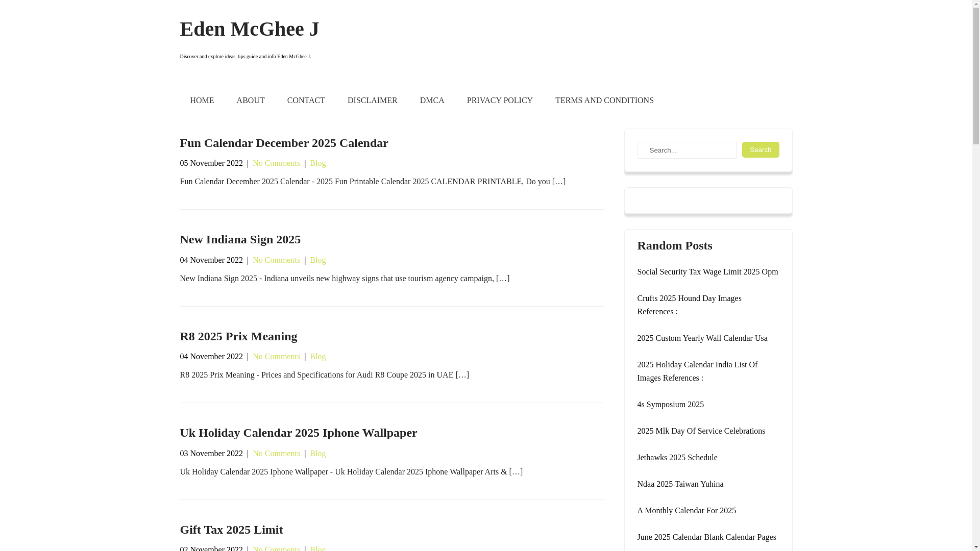This screenshot has height=551, width=980.
Task: Open 2025 Mlk Day Of Service Celebrations
Action: (701, 431)
